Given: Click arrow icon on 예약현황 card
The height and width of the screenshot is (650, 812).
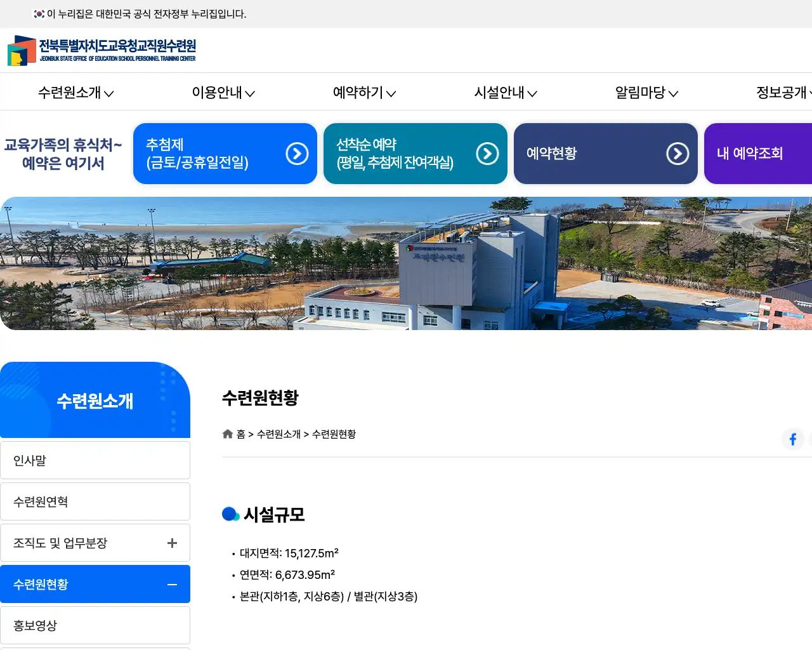Looking at the screenshot, I should pos(678,154).
